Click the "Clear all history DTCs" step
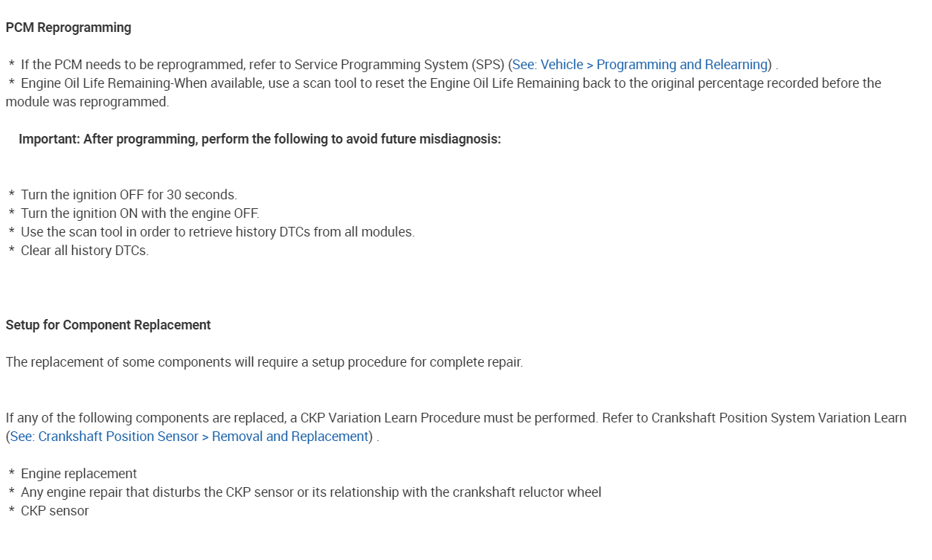This screenshot has height=560, width=932. (x=85, y=251)
